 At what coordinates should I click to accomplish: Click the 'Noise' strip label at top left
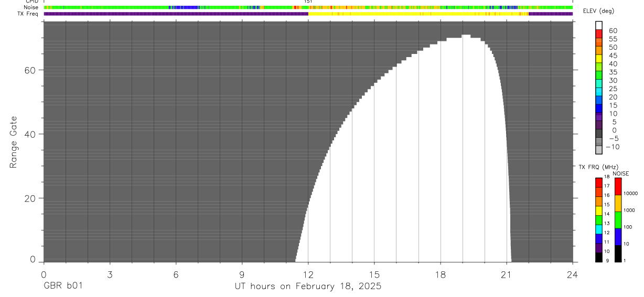click(x=31, y=7)
